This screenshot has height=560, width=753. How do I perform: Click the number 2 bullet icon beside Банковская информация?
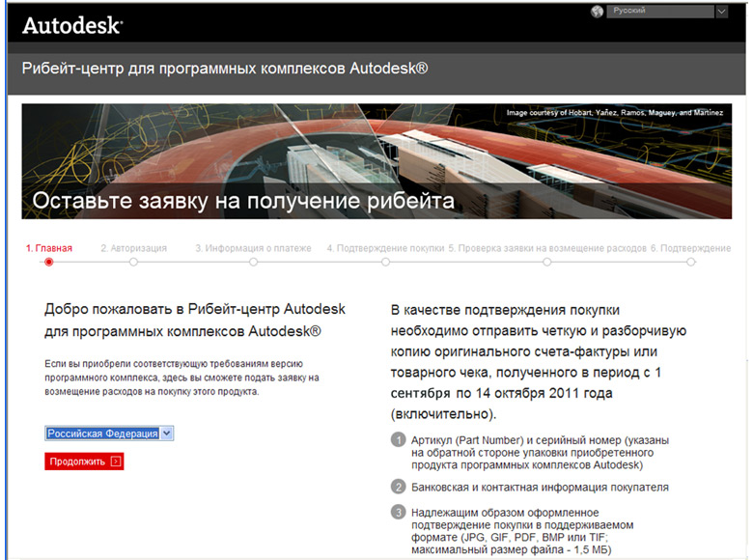coord(399,487)
